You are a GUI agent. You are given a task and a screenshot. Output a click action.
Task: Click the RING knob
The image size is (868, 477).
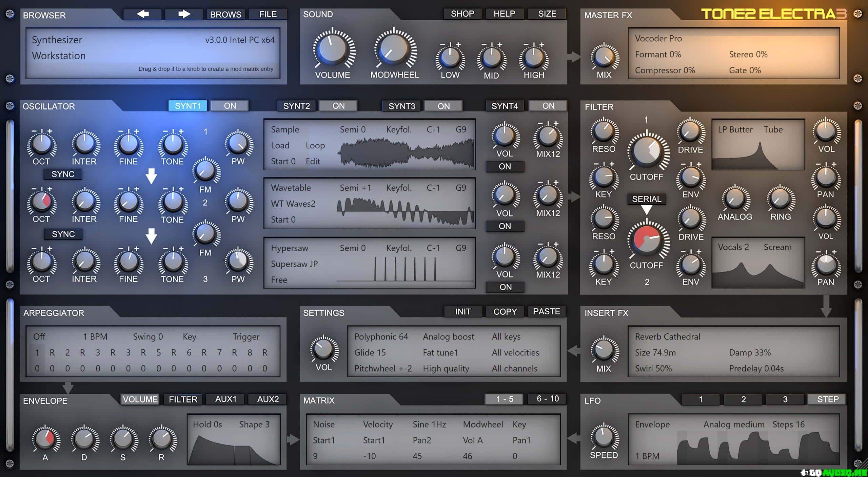[780, 199]
